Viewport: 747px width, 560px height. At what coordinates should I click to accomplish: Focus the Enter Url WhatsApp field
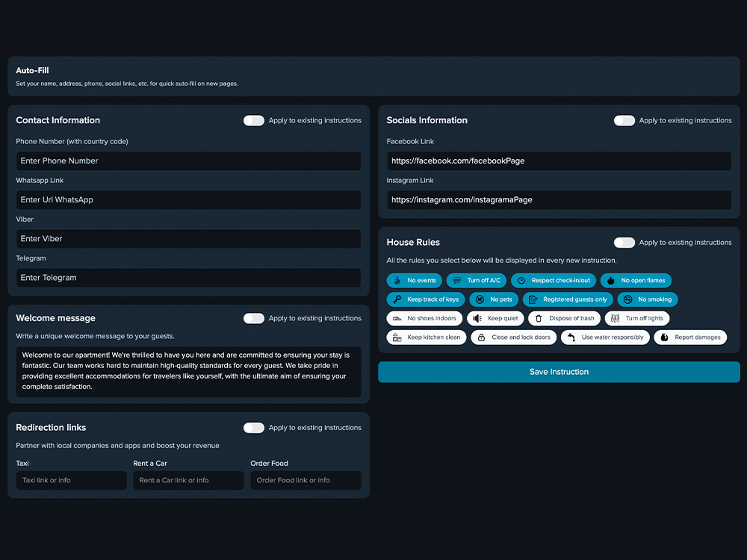(x=188, y=200)
